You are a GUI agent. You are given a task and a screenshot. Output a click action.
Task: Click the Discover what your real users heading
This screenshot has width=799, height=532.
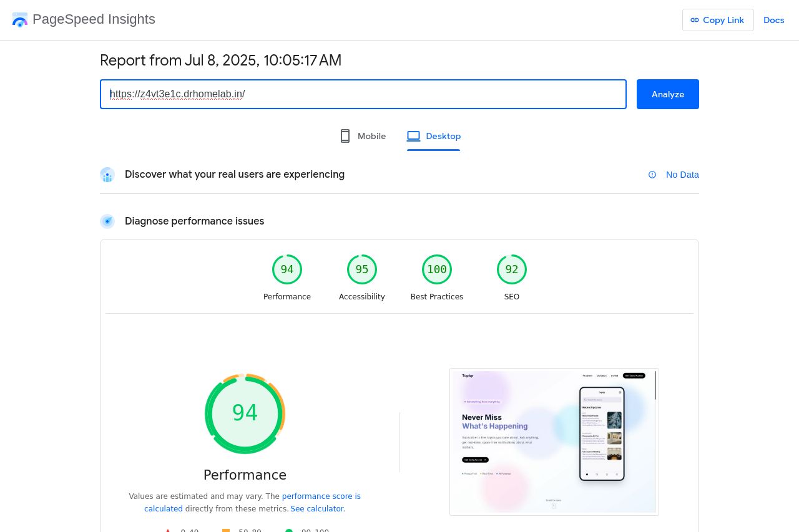point(235,175)
